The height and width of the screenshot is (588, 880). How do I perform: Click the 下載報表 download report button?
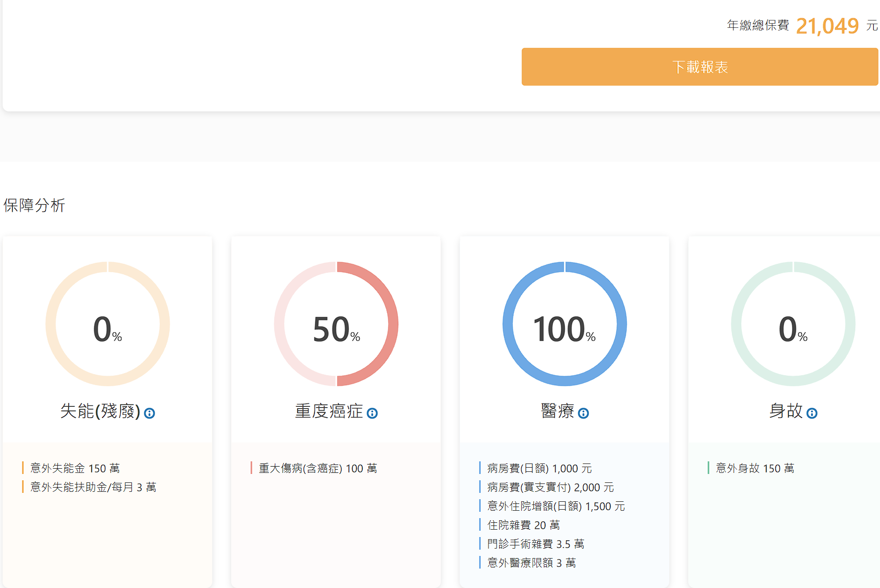(699, 67)
